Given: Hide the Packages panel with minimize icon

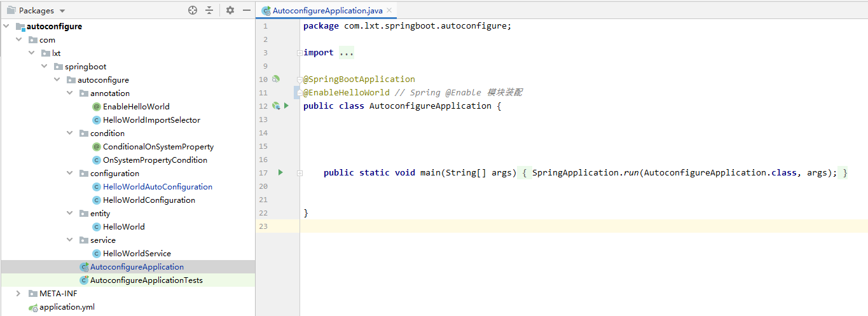Looking at the screenshot, I should pos(247,10).
